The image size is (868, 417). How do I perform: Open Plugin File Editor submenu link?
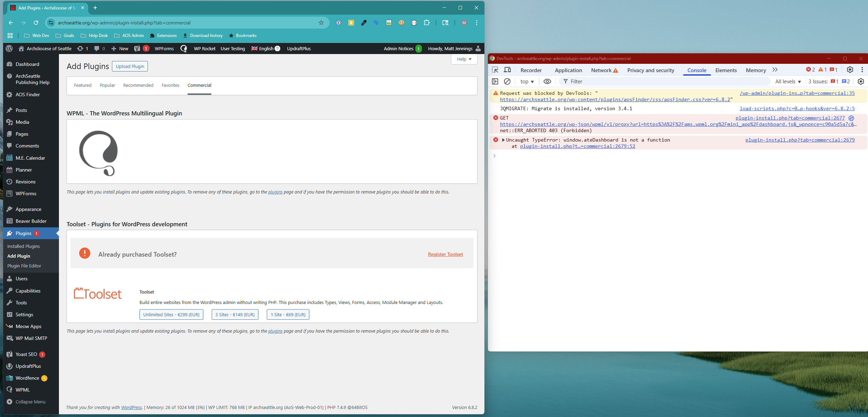(x=24, y=266)
